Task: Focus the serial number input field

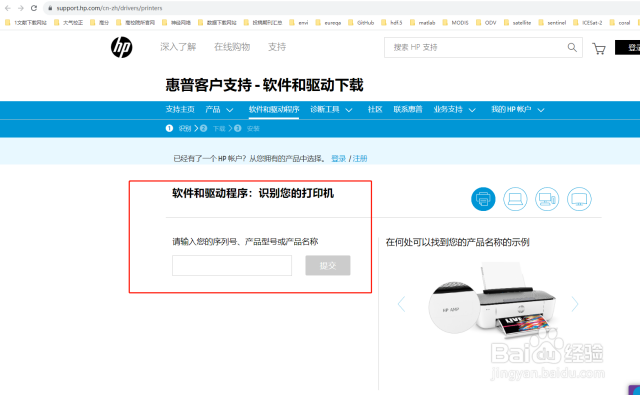Action: click(x=232, y=265)
